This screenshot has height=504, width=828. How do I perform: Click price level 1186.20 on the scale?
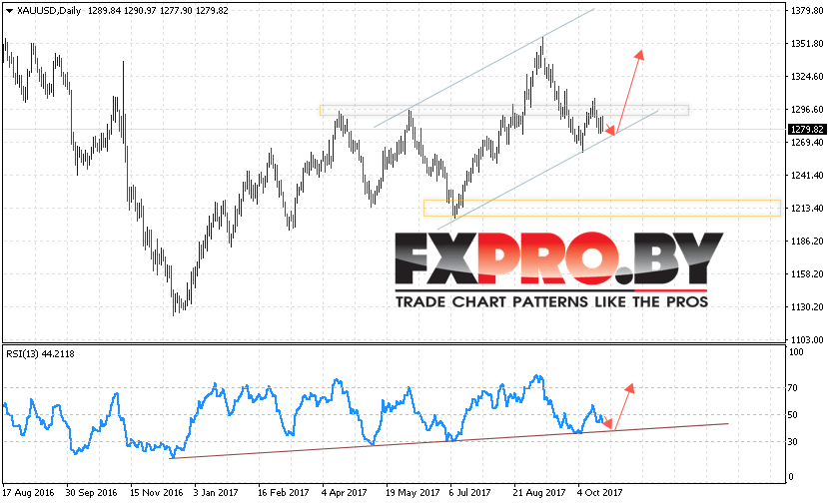[x=807, y=242]
